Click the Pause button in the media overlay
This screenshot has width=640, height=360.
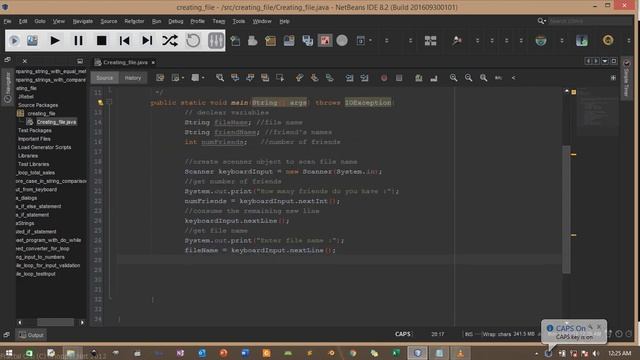[x=78, y=40]
